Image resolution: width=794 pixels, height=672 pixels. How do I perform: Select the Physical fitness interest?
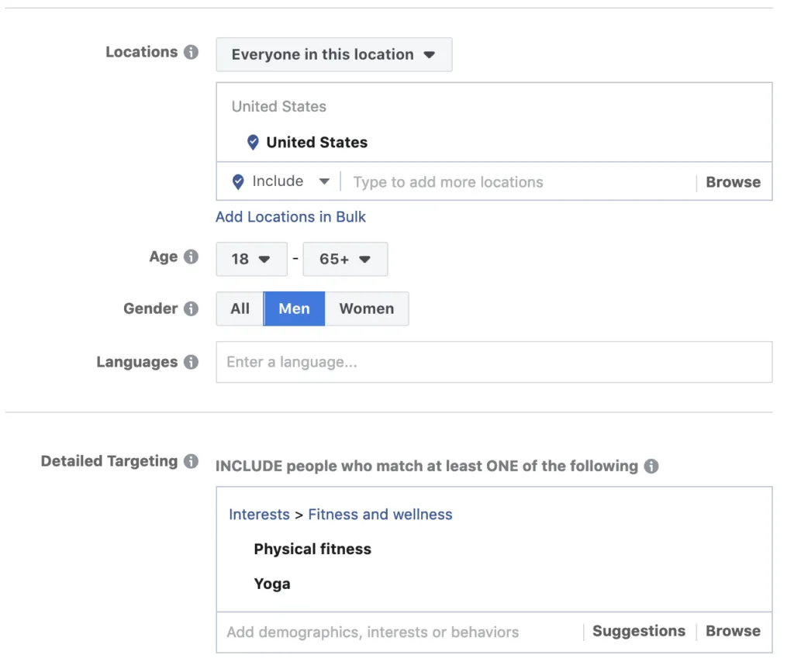coord(312,549)
